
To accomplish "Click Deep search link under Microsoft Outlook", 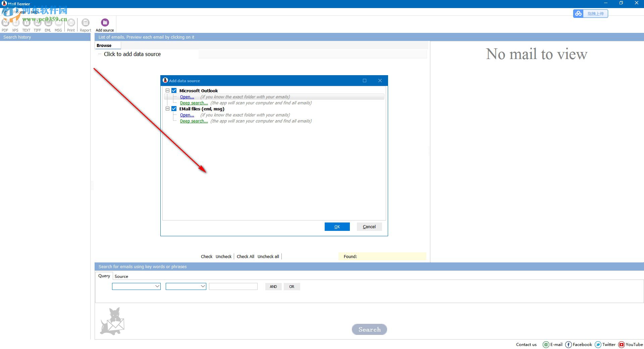I will 194,103.
